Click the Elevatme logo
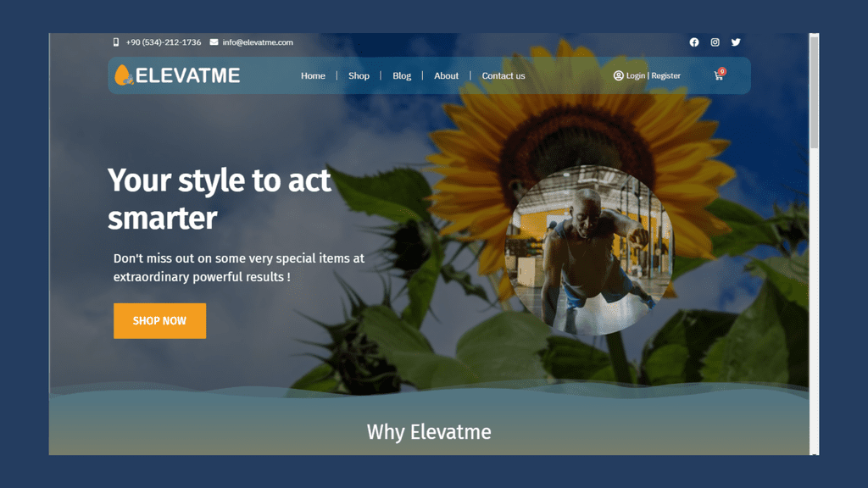The width and height of the screenshot is (868, 488). point(177,75)
